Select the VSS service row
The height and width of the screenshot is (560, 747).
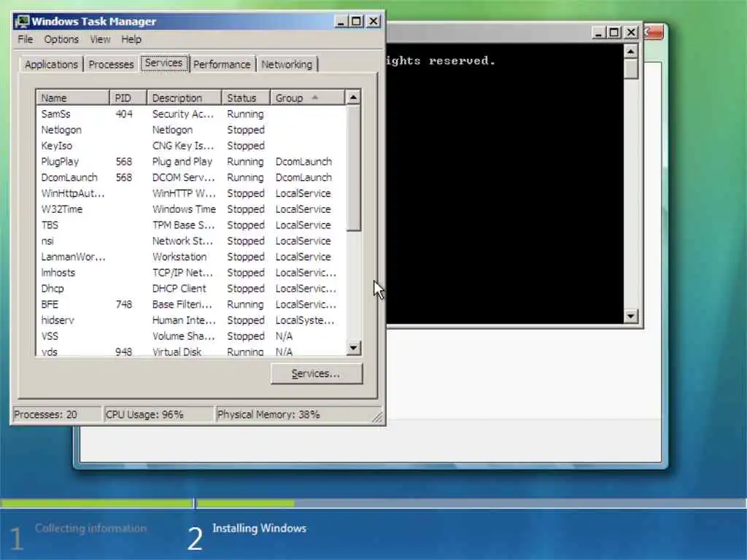[x=191, y=336]
